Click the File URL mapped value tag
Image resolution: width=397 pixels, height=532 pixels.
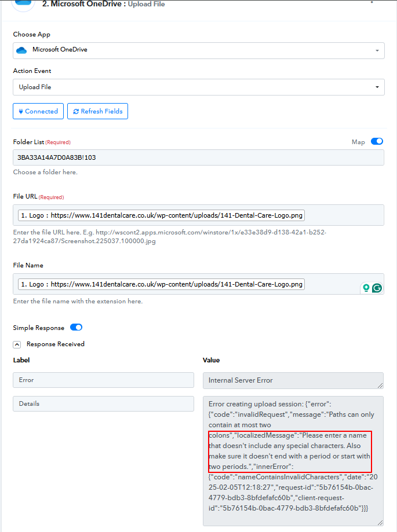pos(161,215)
